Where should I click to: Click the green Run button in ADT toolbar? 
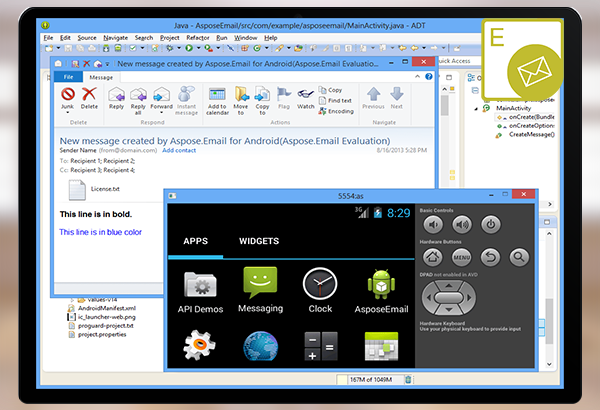coord(189,48)
